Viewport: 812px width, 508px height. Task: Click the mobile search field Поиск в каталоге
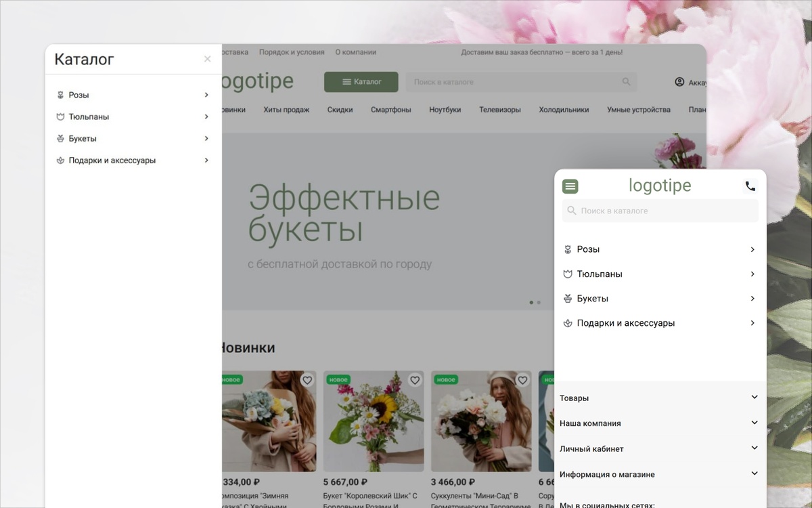coord(660,211)
